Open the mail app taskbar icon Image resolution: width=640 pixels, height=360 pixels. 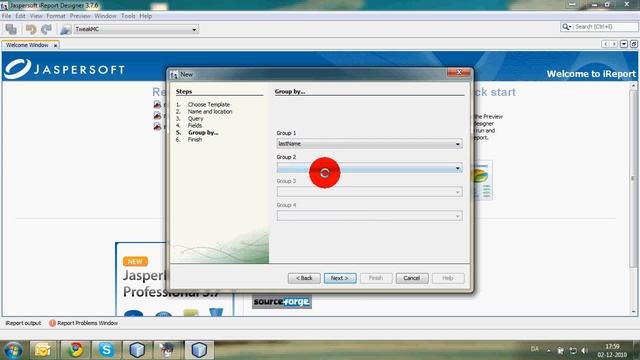click(x=43, y=350)
